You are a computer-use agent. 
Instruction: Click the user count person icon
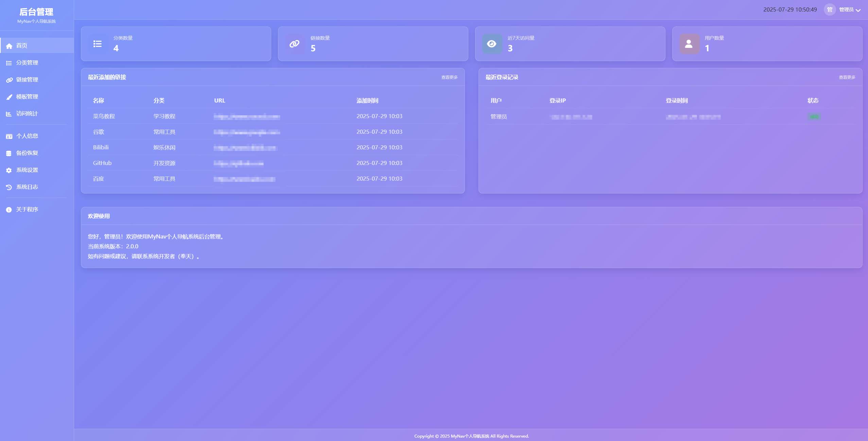click(x=689, y=44)
